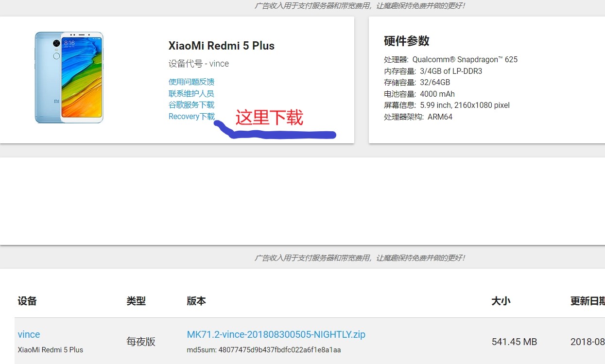This screenshot has height=364, width=605.
Task: Click the 类型 column header
Action: 136,301
